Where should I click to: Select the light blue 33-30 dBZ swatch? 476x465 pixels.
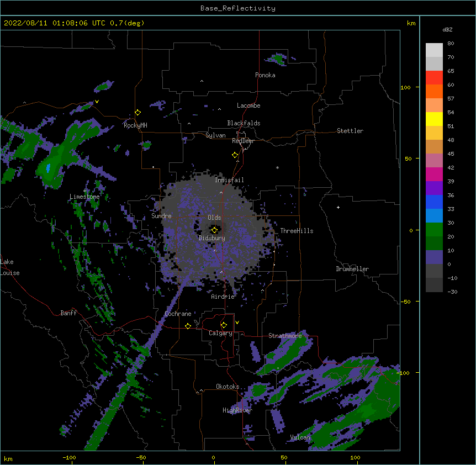coord(434,216)
